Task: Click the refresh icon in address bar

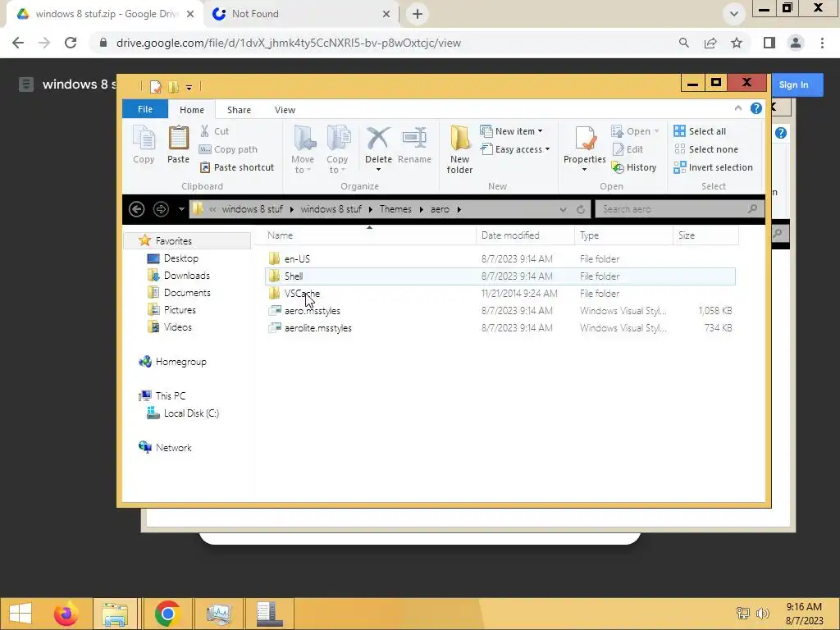Action: (x=581, y=209)
